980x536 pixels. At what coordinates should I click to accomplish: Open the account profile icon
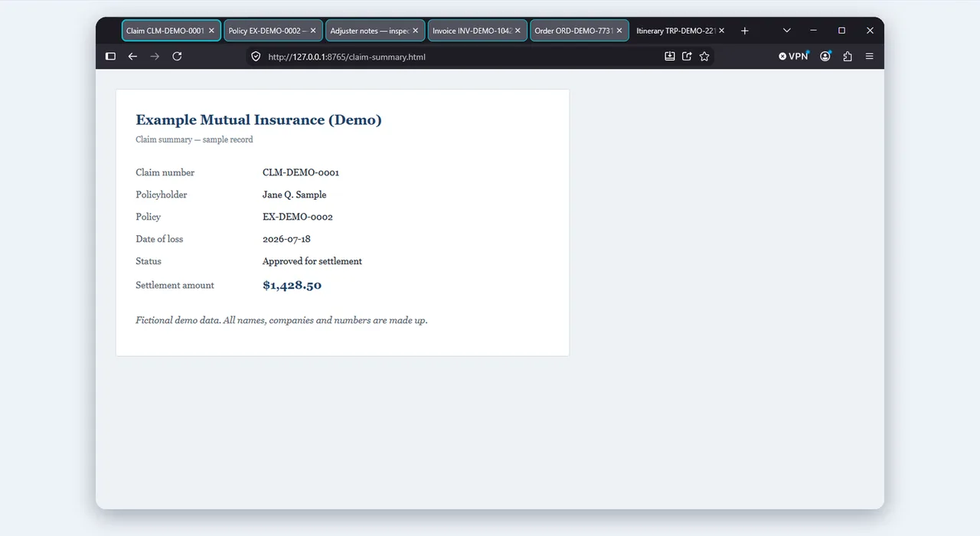click(825, 56)
